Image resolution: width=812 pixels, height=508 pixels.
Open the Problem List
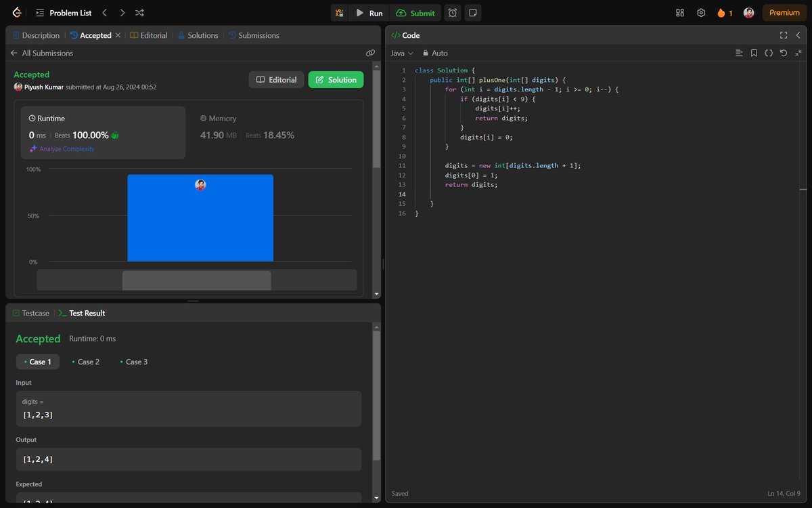coord(63,13)
